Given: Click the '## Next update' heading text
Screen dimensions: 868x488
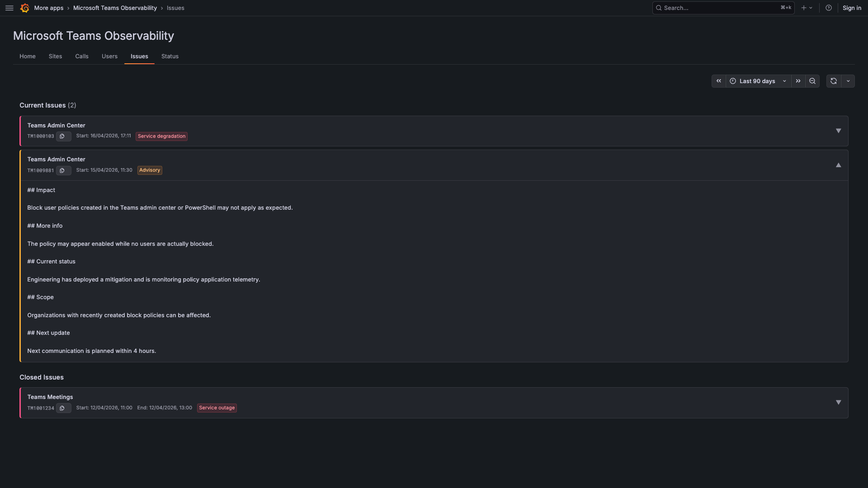Looking at the screenshot, I should (48, 333).
